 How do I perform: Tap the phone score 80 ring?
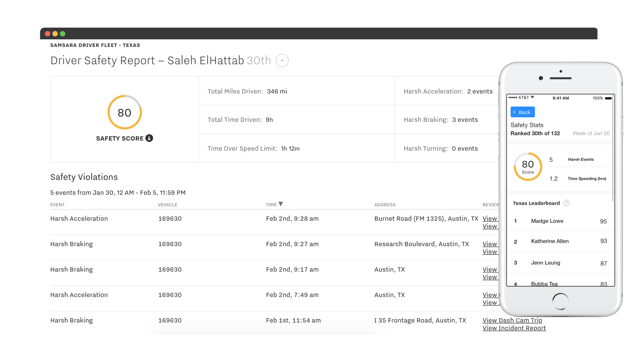tap(528, 166)
